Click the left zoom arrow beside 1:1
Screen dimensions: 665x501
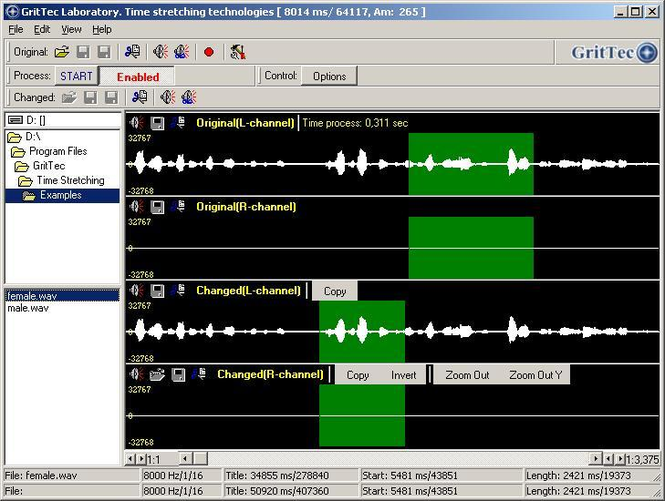coord(130,459)
